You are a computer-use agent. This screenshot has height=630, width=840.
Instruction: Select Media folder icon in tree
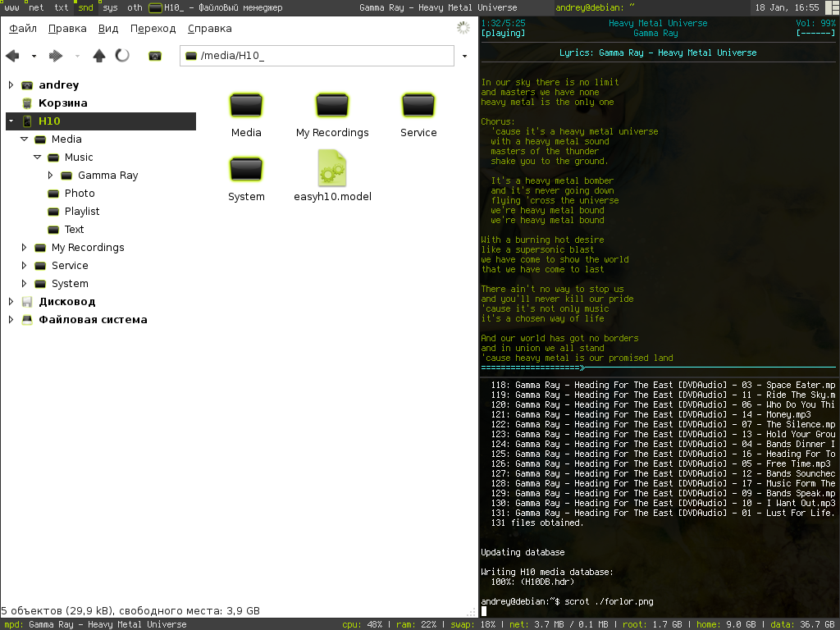click(40, 139)
